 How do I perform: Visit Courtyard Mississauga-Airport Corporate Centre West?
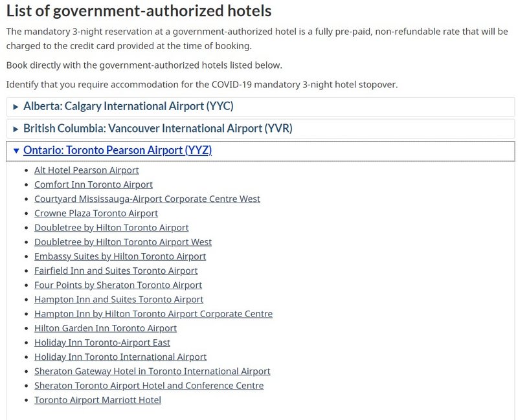[147, 199]
